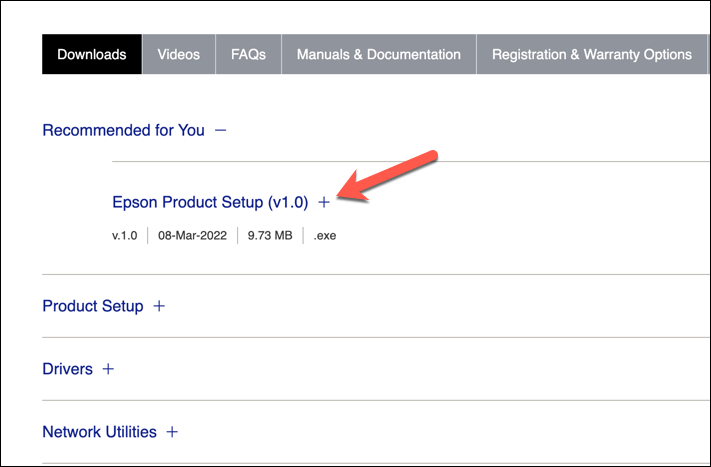Screen dimensions: 711x467
Task: Click the Network Utilities section heading
Action: (99, 432)
